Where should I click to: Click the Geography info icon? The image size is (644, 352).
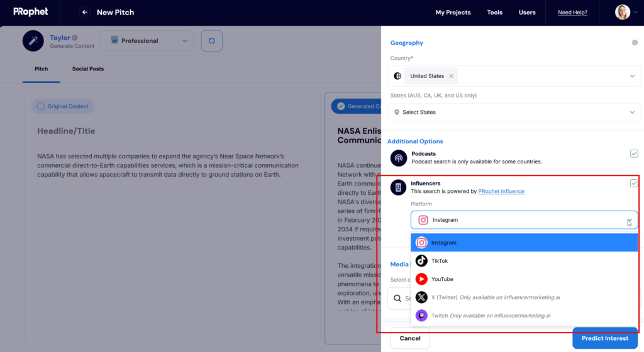pyautogui.click(x=635, y=43)
